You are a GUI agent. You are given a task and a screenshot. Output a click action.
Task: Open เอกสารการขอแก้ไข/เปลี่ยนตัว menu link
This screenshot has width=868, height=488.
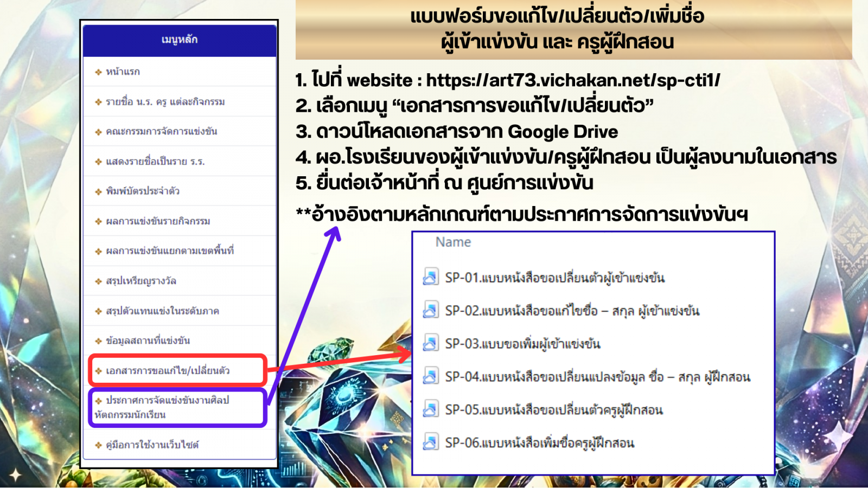(x=168, y=371)
